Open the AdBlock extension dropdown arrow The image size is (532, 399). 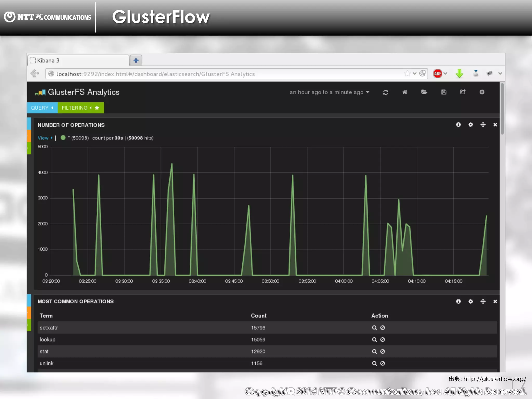pos(445,74)
